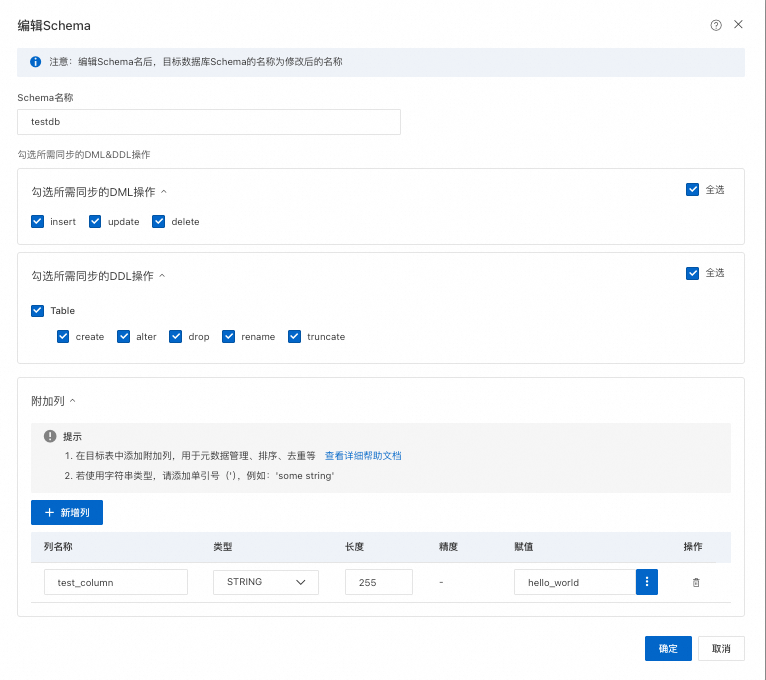Click the 操作 column header
This screenshot has height=680, width=766.
point(693,547)
